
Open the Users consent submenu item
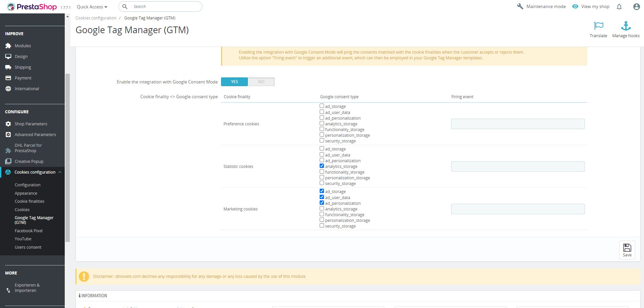28,247
